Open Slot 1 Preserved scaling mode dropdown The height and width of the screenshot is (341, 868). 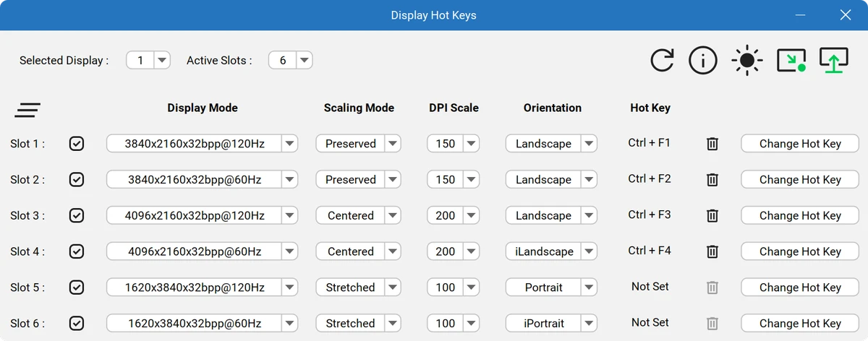click(358, 144)
